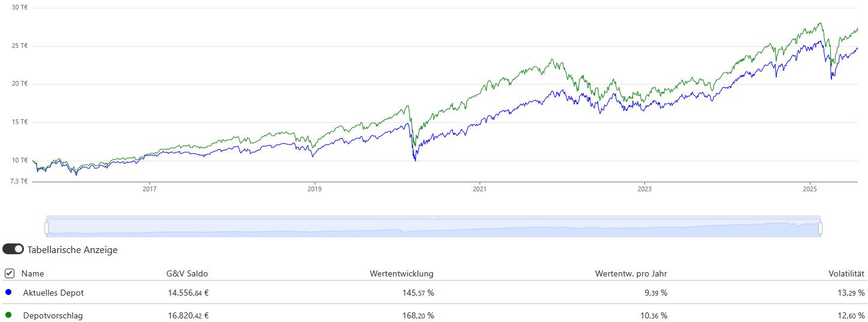
Task: Click the left handle of the range slider
Action: coord(47,228)
